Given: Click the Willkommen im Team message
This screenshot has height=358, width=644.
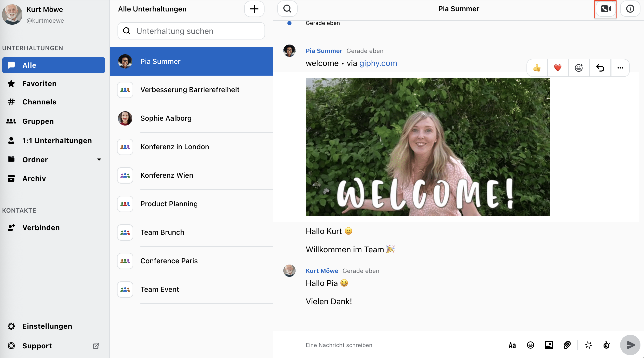Looking at the screenshot, I should tap(350, 250).
